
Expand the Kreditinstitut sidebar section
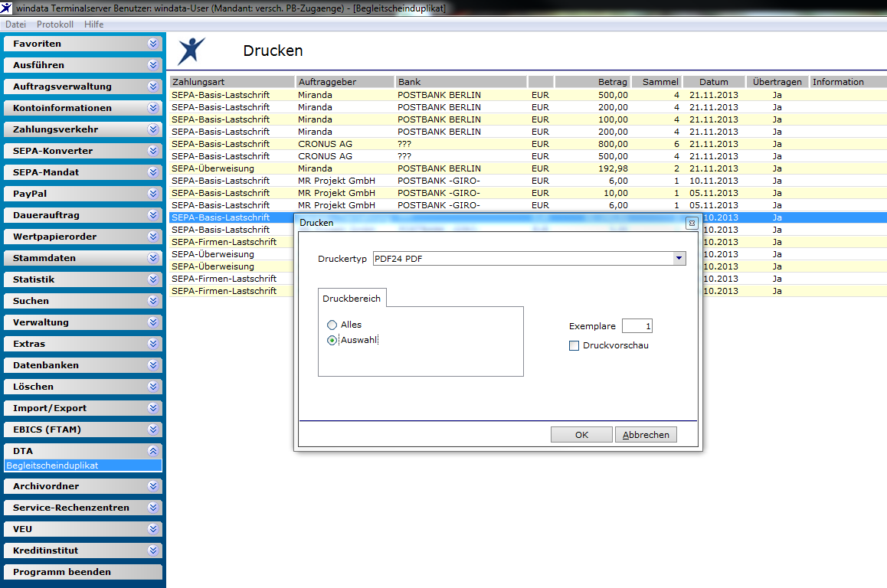tap(83, 550)
